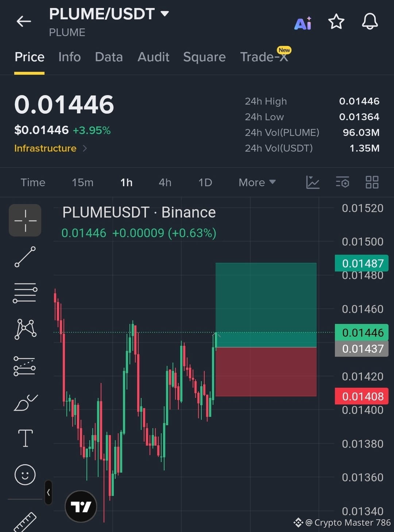Click the 24h High label

pos(266,101)
